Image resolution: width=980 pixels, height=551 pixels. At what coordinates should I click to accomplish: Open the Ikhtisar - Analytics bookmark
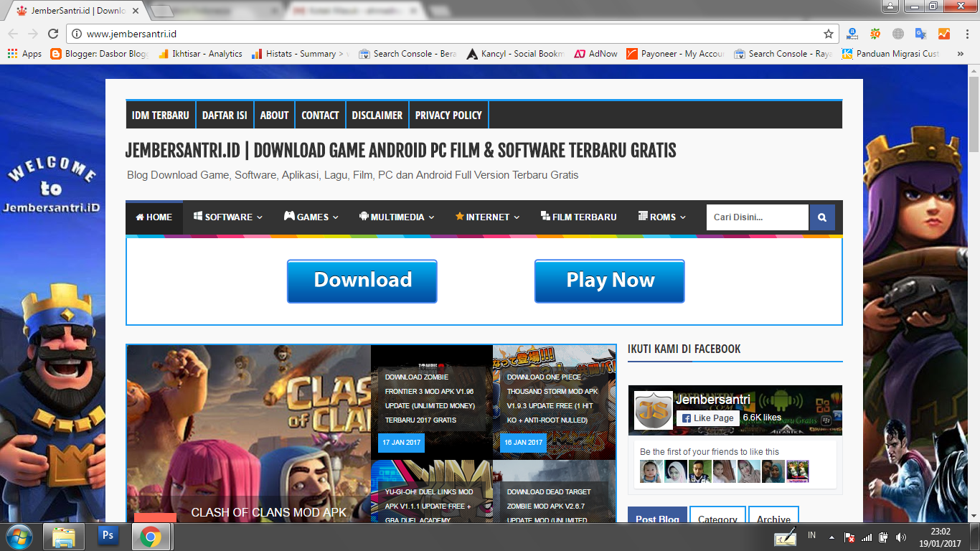click(200, 54)
